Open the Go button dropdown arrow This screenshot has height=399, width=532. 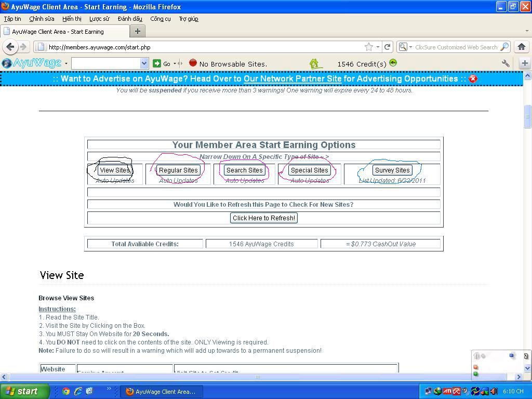pyautogui.click(x=175, y=63)
